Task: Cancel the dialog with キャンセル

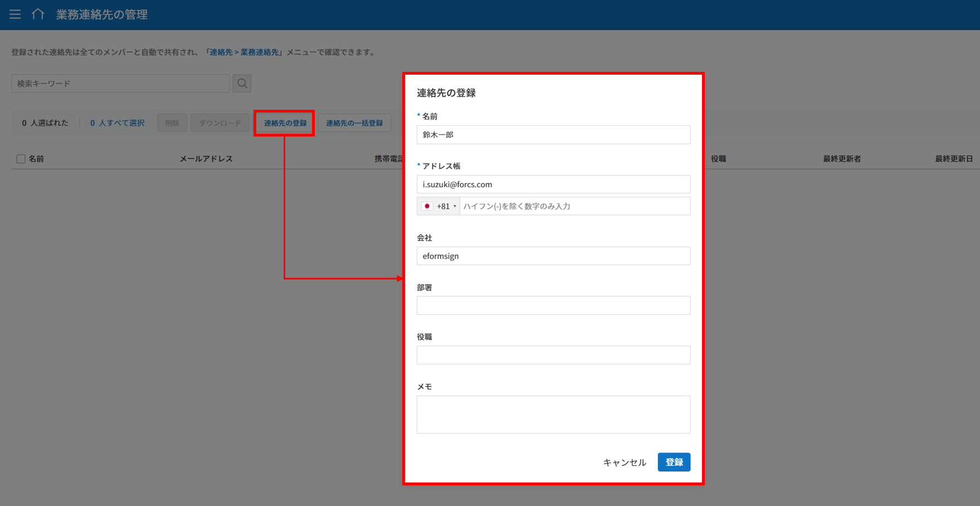Action: point(625,463)
